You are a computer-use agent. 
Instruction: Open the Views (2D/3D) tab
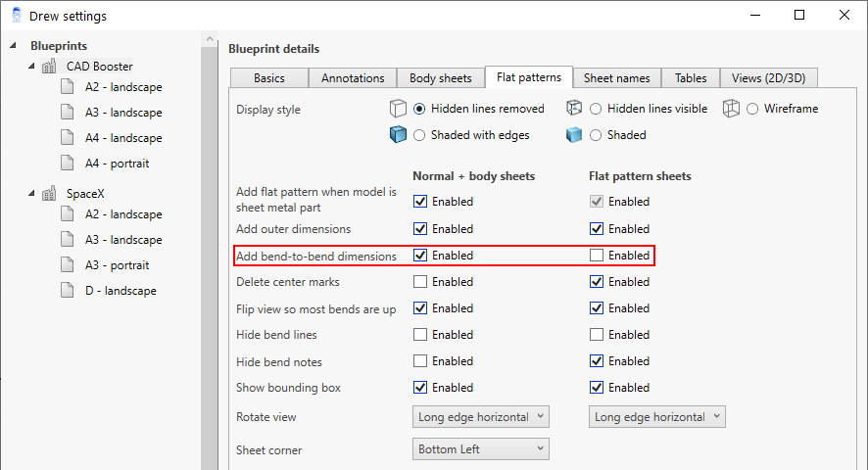tap(769, 78)
